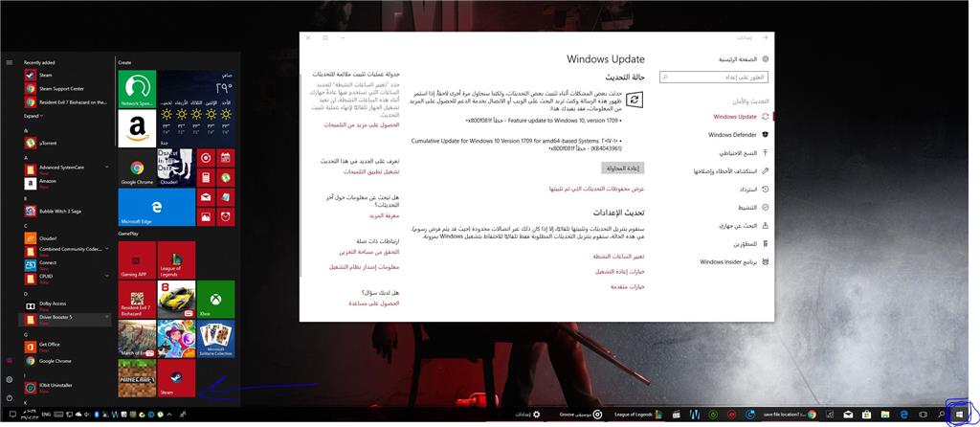Launch League of Legends tile
This screenshot has width=980, height=427.
click(x=176, y=260)
